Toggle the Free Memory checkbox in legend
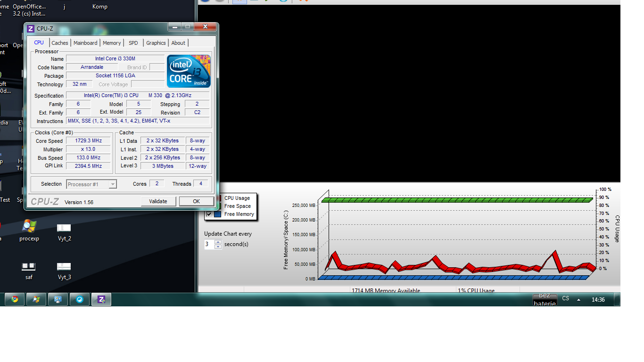 (x=209, y=214)
